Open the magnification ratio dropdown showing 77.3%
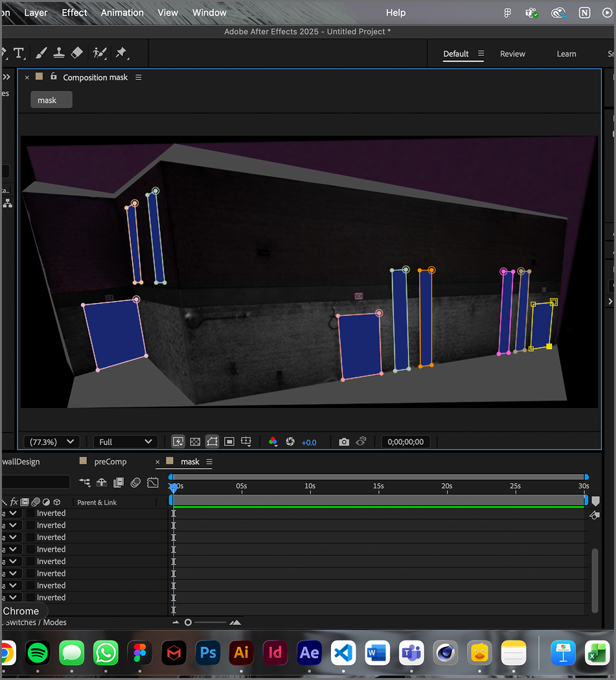The width and height of the screenshot is (616, 680). [52, 441]
